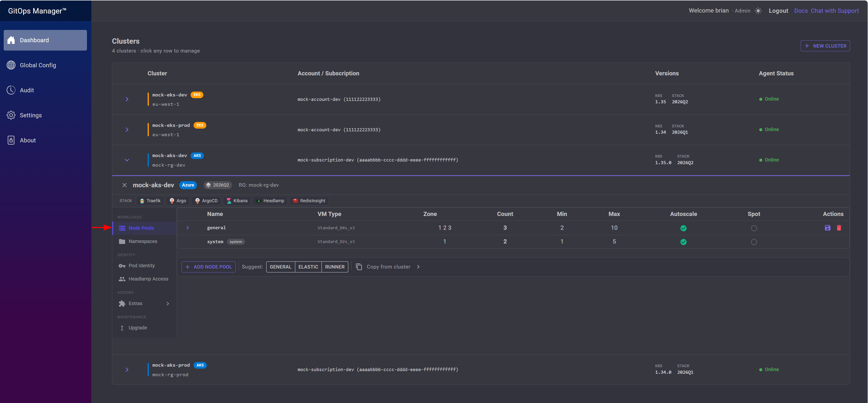This screenshot has height=403, width=868.
Task: Open the Dashboard sidebar item
Action: point(45,40)
